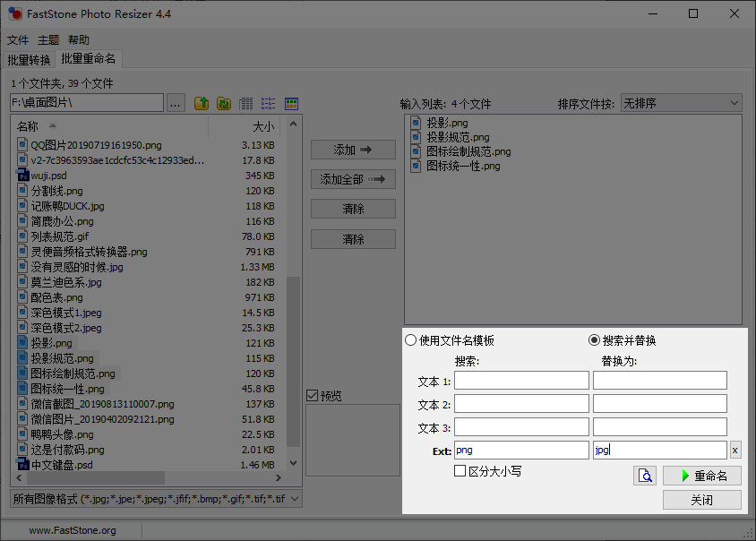
Task: Click the refresh folder icon
Action: click(x=224, y=103)
